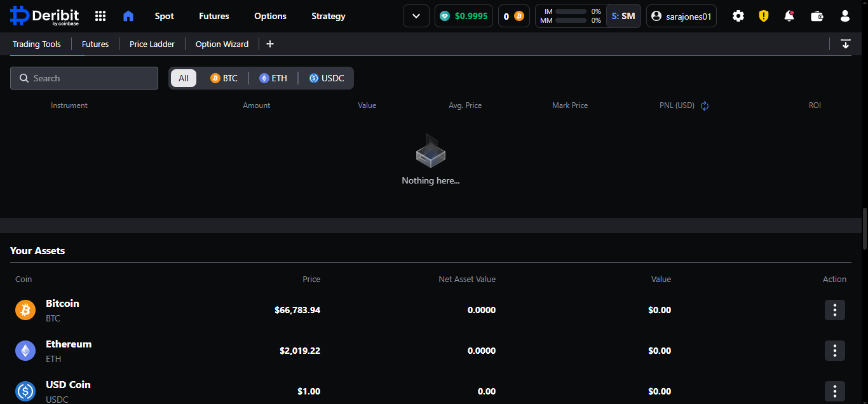Open the Spot menu
Viewport: 868px width, 404px height.
[x=164, y=16]
